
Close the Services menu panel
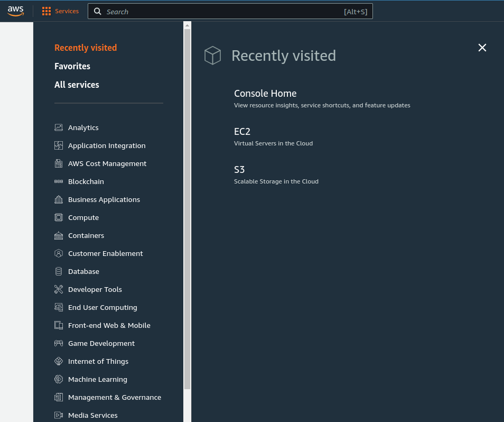[482, 48]
